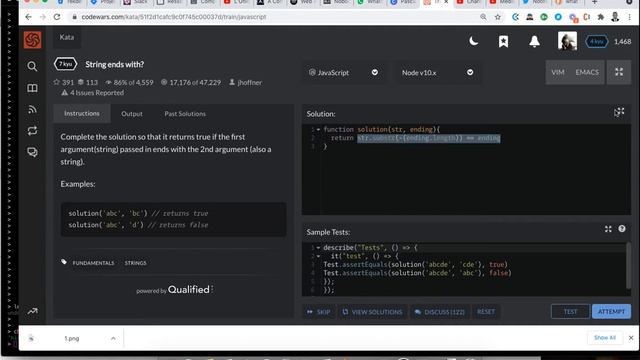Open the Node v10.x version dropdown
Image resolution: width=640 pixels, height=360 pixels.
437,72
